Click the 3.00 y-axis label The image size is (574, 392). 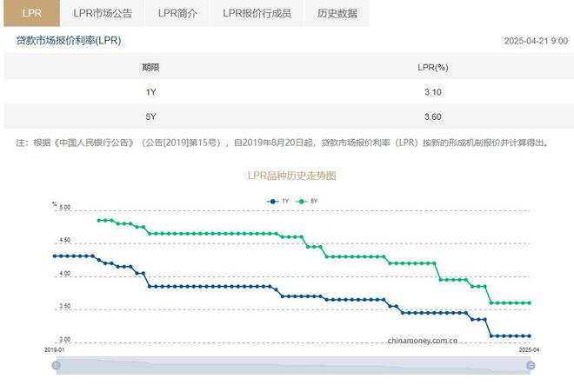(64, 340)
